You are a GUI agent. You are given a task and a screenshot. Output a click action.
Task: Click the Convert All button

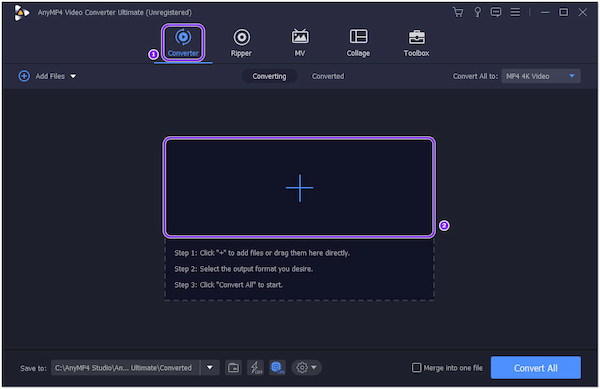(x=536, y=368)
